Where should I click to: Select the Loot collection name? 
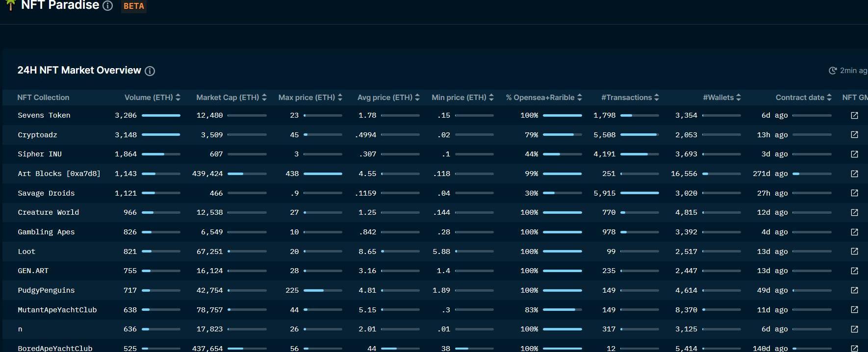click(26, 251)
